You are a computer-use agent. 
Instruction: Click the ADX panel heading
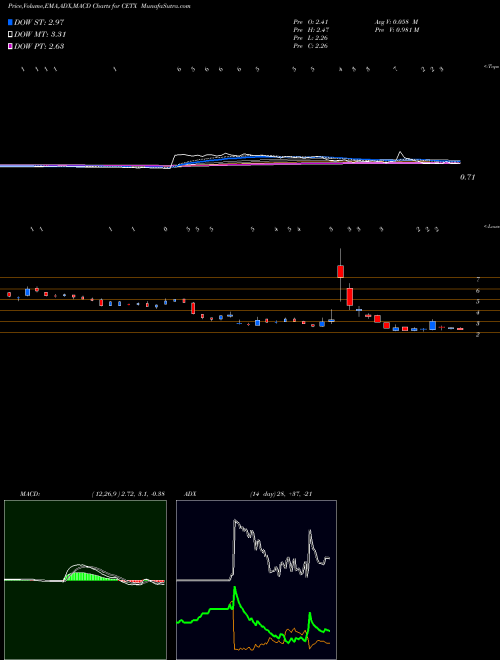pyautogui.click(x=189, y=494)
